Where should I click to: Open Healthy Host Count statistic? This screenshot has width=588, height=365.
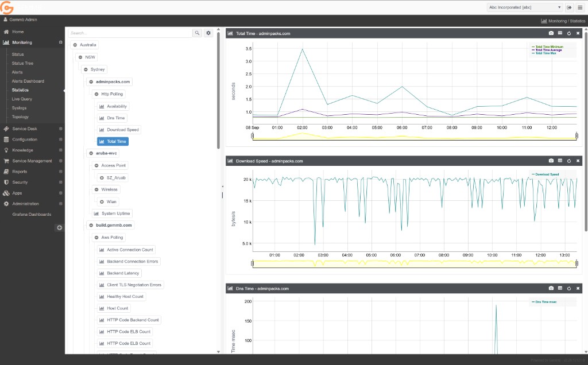[122, 297]
